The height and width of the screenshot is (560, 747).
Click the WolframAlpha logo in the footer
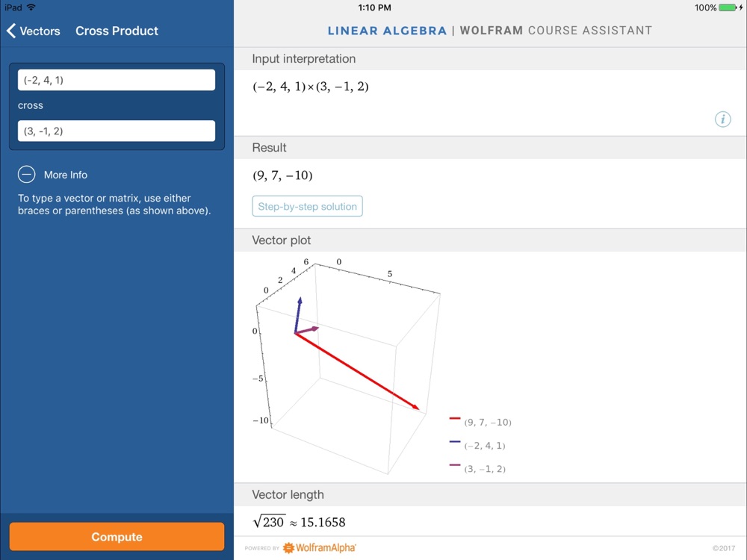(320, 547)
